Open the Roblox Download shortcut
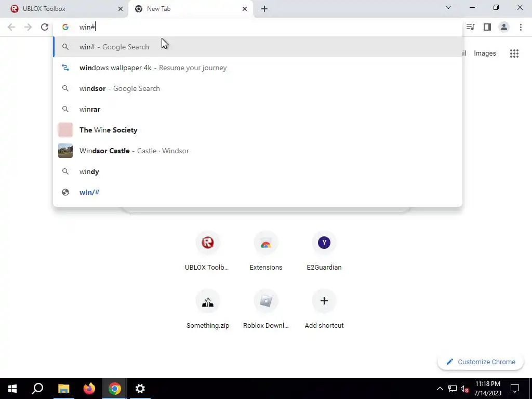This screenshot has height=399, width=532. 266,310
